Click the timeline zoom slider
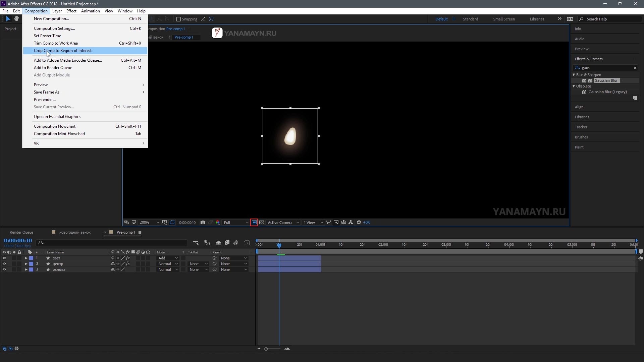Image resolution: width=644 pixels, height=362 pixels. coord(266,349)
